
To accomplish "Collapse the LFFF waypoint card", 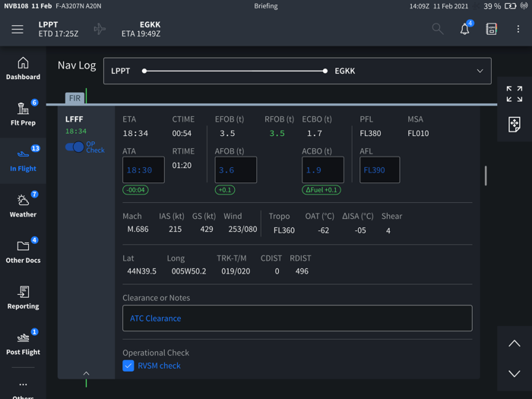I will [x=86, y=373].
